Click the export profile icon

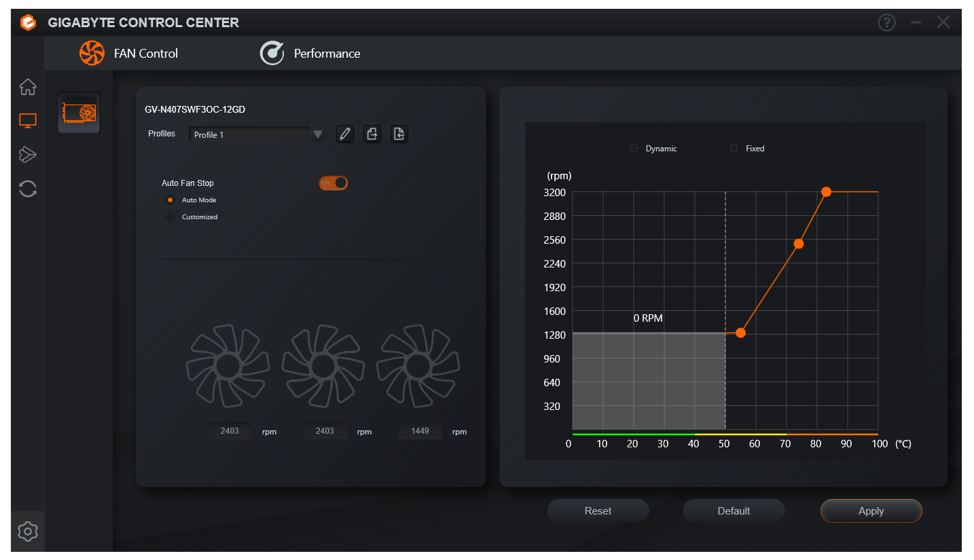(372, 134)
